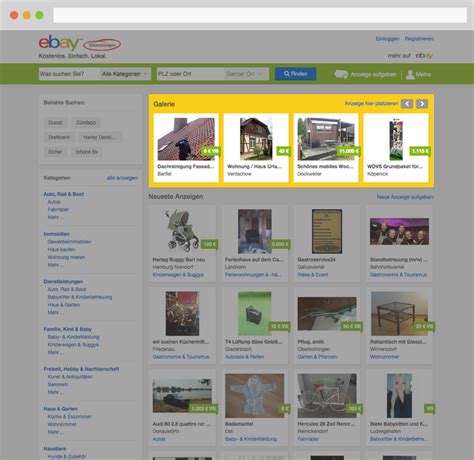Open the Hartag Buggy stroller listing thumbnail

pyautogui.click(x=182, y=231)
